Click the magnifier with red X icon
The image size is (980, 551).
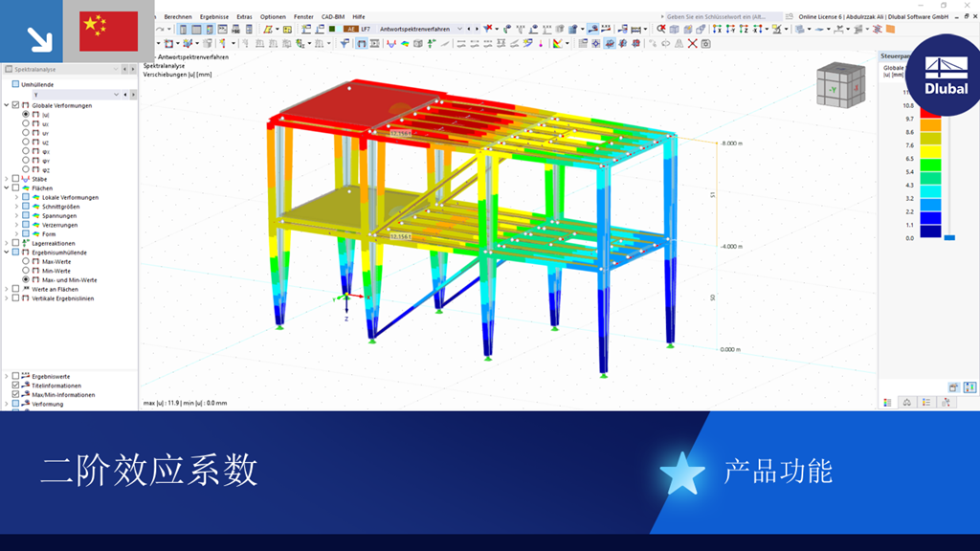[661, 29]
